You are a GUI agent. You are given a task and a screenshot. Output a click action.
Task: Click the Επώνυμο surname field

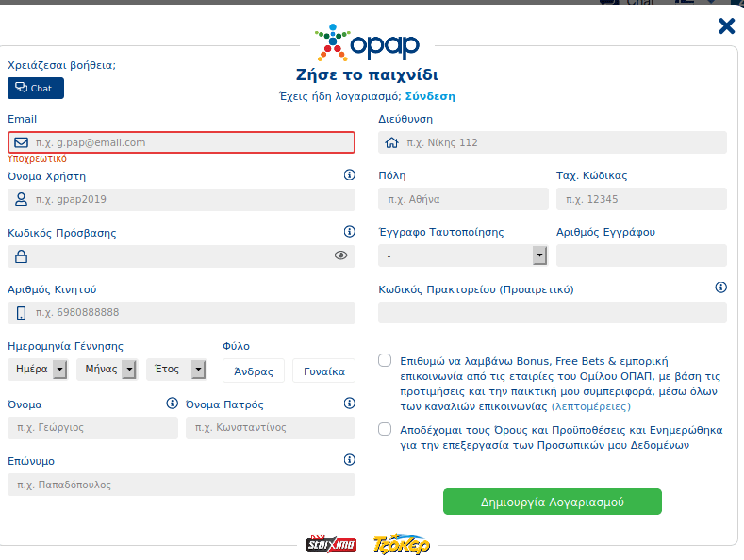[181, 485]
